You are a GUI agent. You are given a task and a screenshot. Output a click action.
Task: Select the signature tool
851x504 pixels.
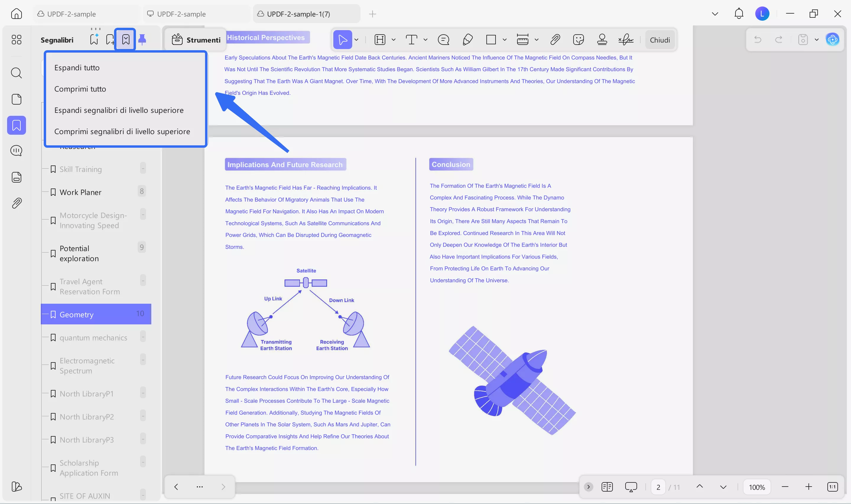pyautogui.click(x=626, y=40)
